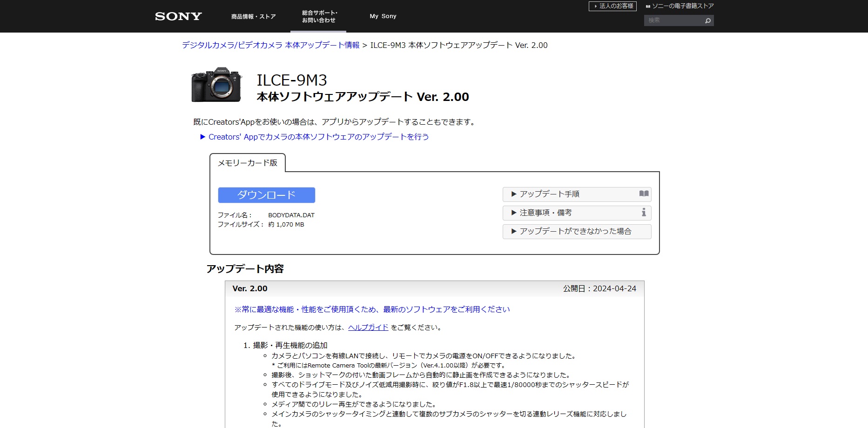Click the blue 最新のソフトウェアをご利用ください notice
Image resolution: width=868 pixels, height=428 pixels.
(372, 309)
